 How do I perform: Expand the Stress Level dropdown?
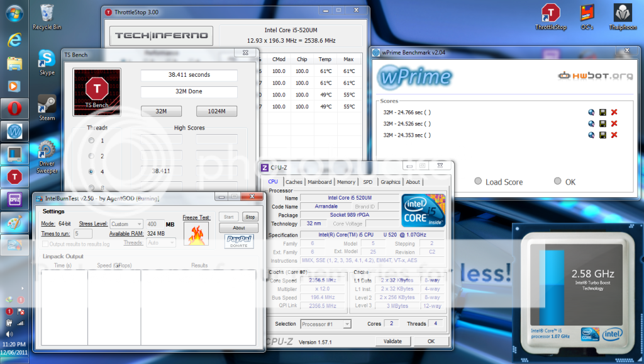pyautogui.click(x=128, y=224)
